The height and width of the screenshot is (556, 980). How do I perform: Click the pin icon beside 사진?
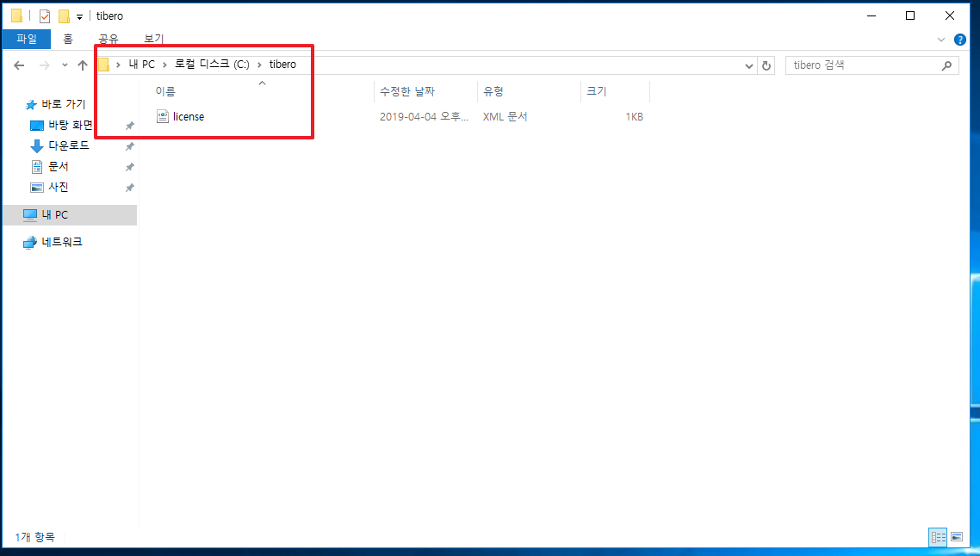[129, 188]
